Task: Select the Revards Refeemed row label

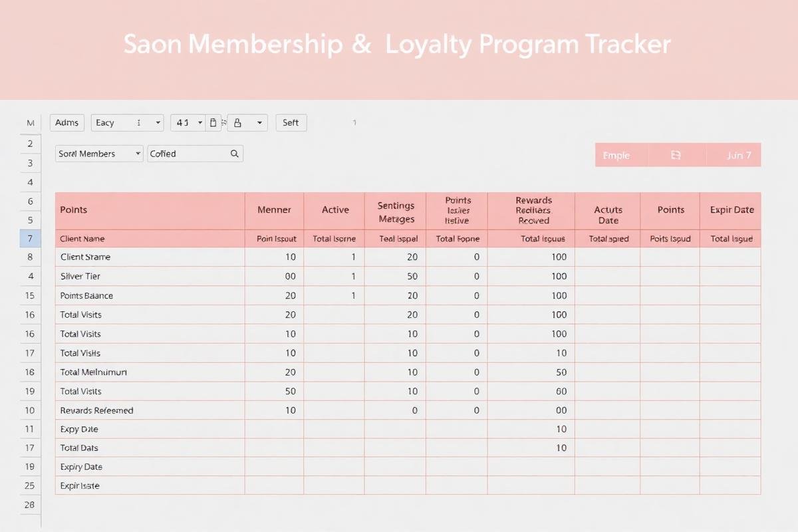Action: [96, 410]
